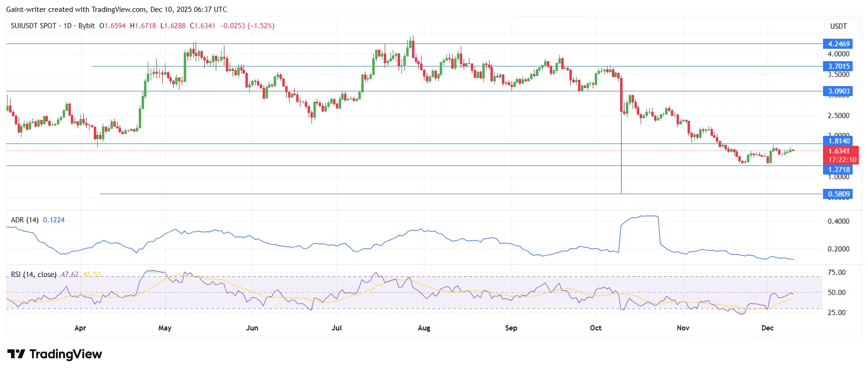Click the ADR value 0.1224
868x372 pixels.
[54, 220]
